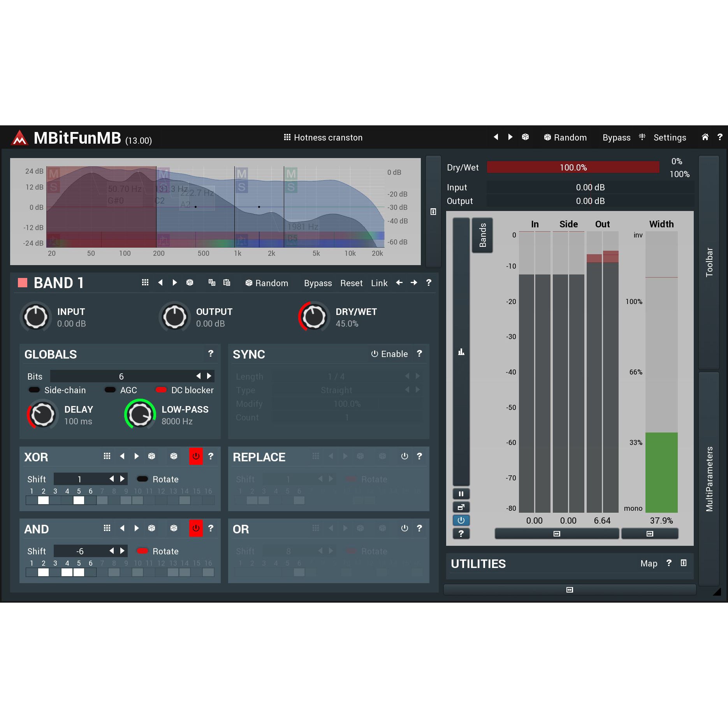Click the global Dry/Wet red slider bar
This screenshot has width=728, height=728.
pos(573,167)
